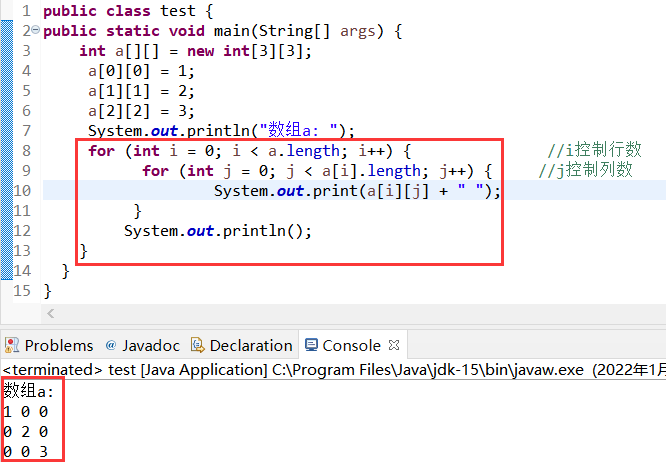
Task: Click the blue change marker bar in left margin
Action: point(7,150)
